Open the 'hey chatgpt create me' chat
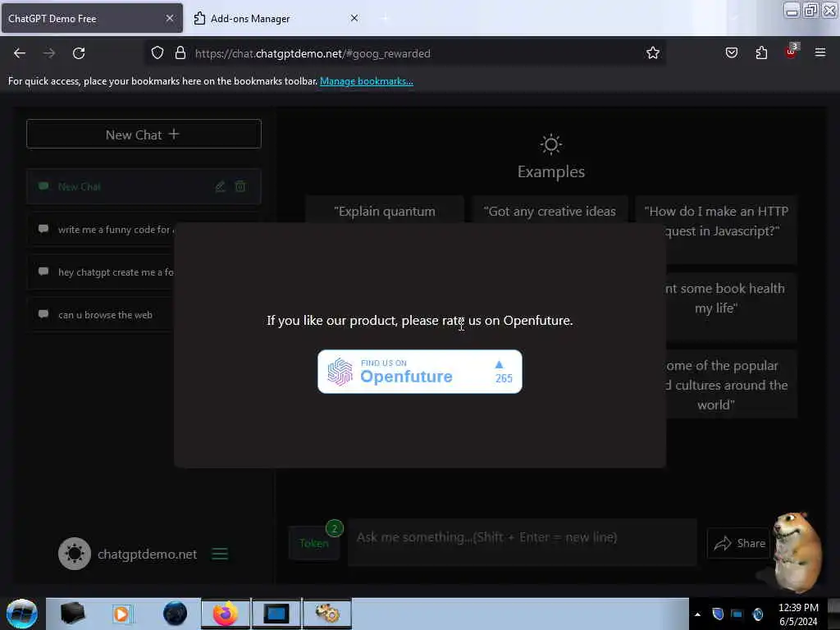Screen dimensions: 840x630 pos(101,272)
